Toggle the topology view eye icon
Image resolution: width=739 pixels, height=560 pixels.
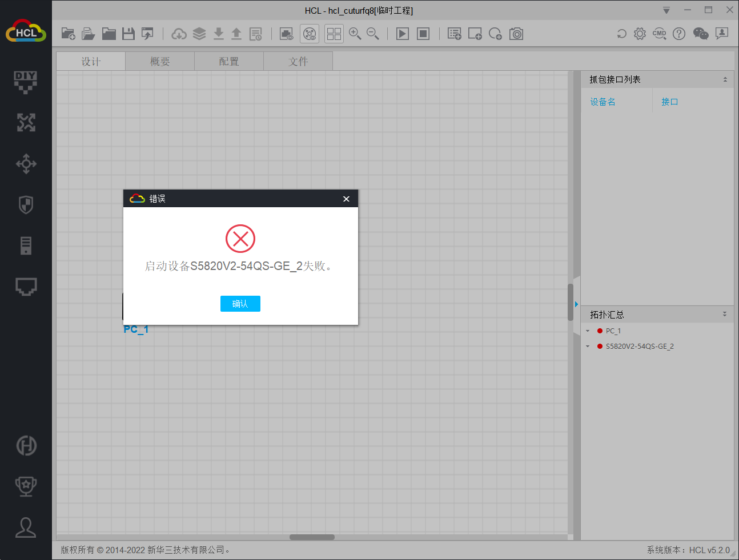click(x=310, y=34)
